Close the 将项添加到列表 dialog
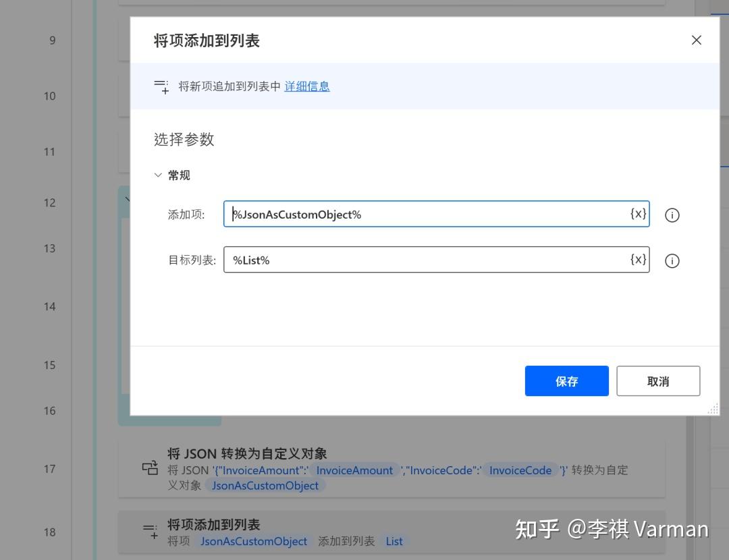Image resolution: width=729 pixels, height=560 pixels. [696, 40]
